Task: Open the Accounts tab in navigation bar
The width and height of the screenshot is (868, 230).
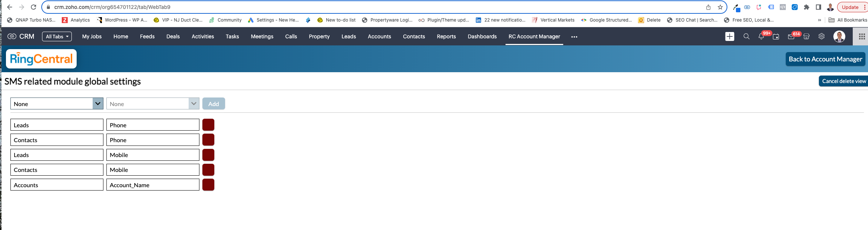Action: click(379, 36)
